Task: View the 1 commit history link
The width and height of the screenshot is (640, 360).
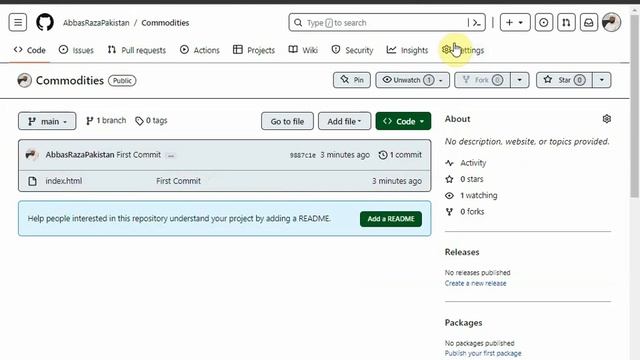Action: 400,155
